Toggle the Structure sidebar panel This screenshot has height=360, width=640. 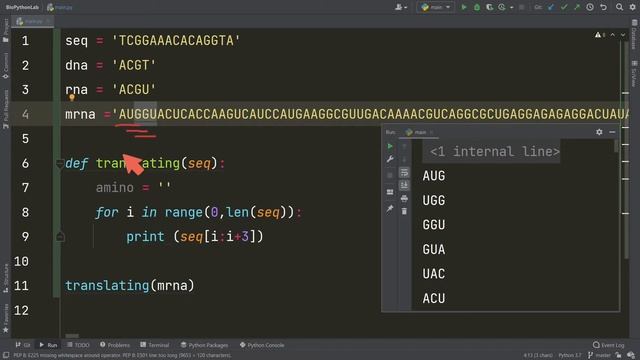click(5, 278)
